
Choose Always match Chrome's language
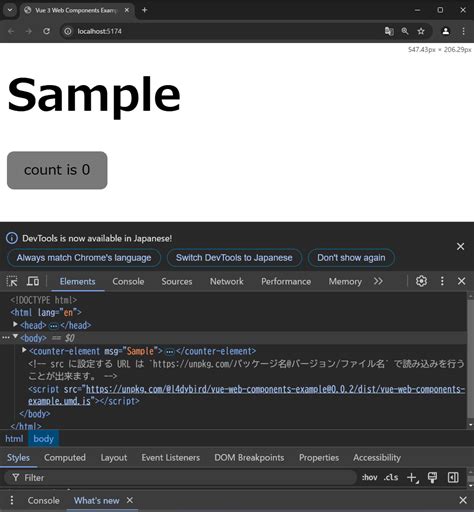(x=84, y=258)
